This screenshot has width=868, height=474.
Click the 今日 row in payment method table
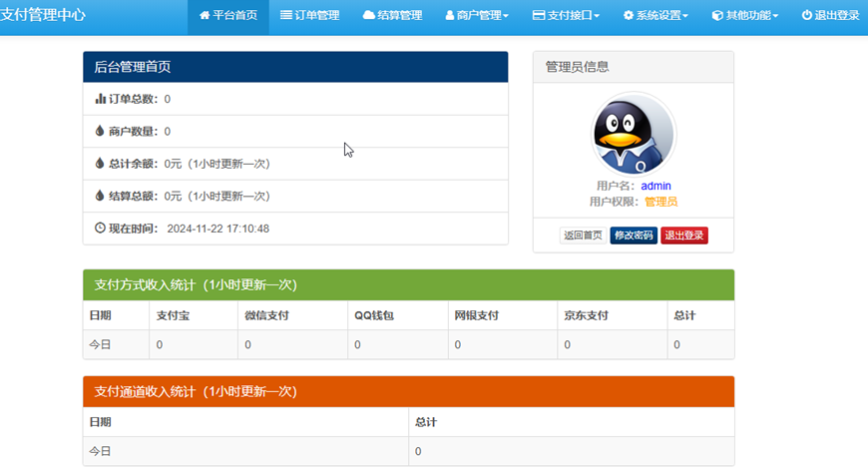[408, 344]
